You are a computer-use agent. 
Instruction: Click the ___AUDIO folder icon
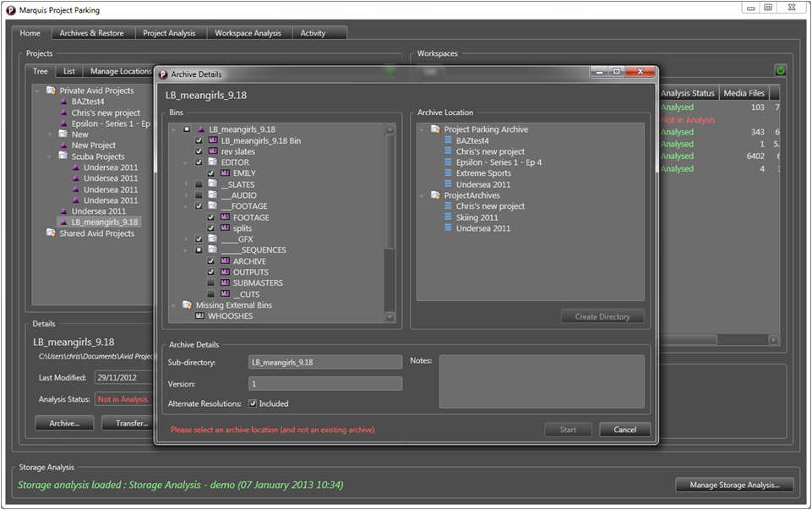tap(212, 195)
